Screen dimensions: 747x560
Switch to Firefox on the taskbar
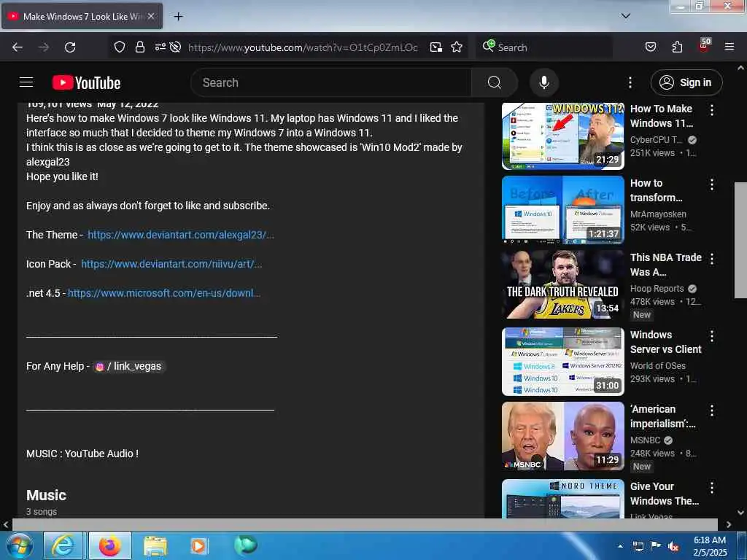[109, 545]
